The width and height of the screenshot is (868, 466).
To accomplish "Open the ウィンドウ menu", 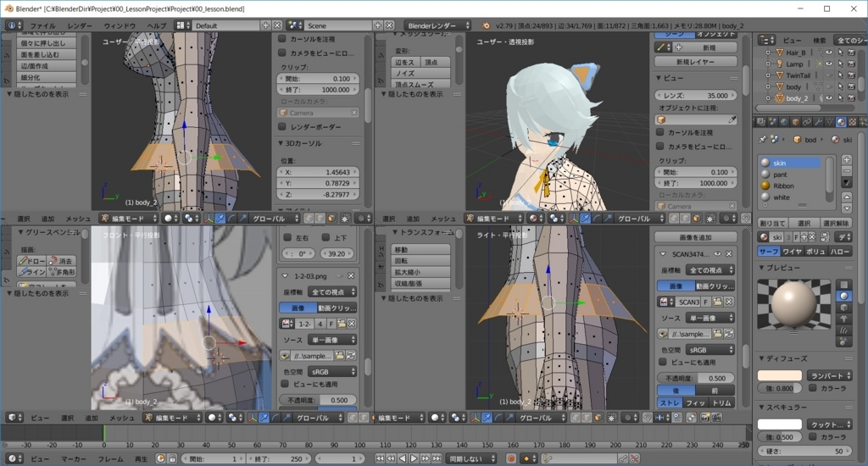I will coord(120,26).
